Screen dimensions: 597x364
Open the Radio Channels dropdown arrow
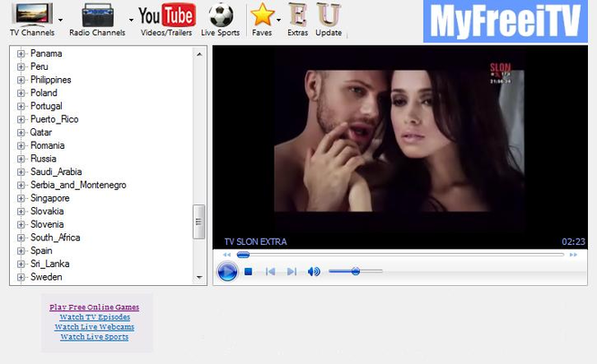(x=131, y=20)
